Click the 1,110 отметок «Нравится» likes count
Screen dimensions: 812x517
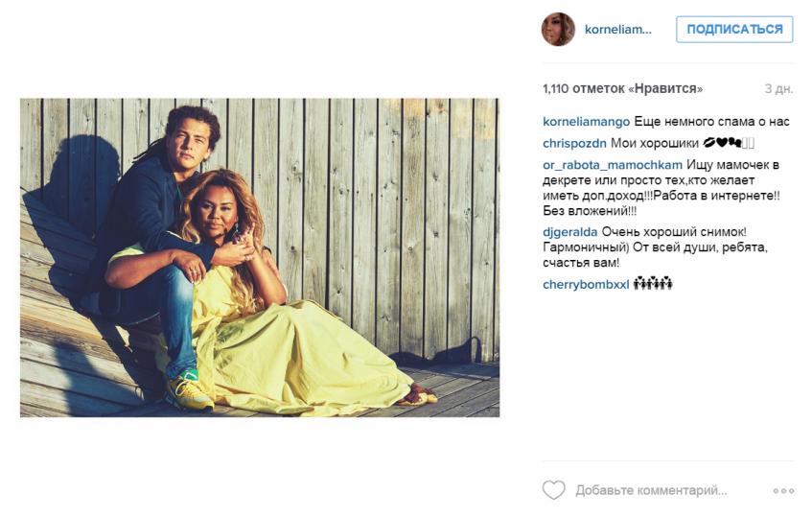(x=622, y=88)
